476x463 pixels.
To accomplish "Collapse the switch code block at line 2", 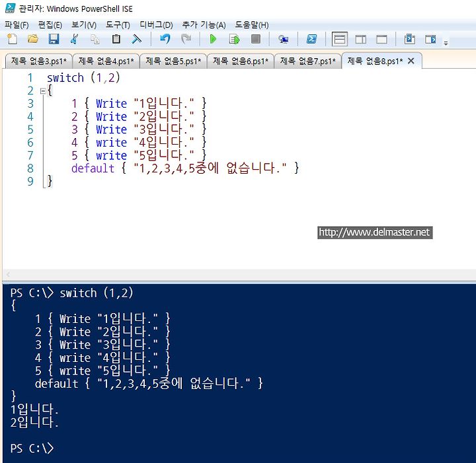I will [x=43, y=90].
